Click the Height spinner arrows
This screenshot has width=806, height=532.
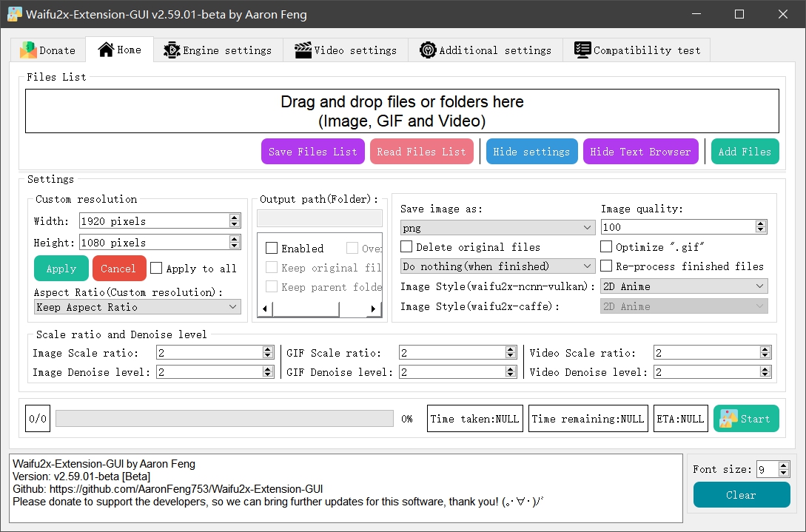click(235, 242)
